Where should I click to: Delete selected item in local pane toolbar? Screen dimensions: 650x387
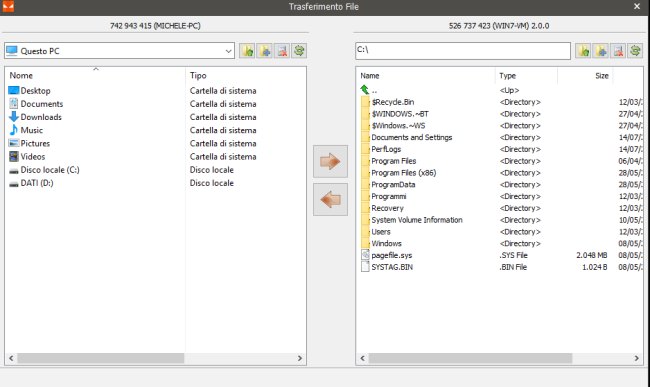pos(282,51)
